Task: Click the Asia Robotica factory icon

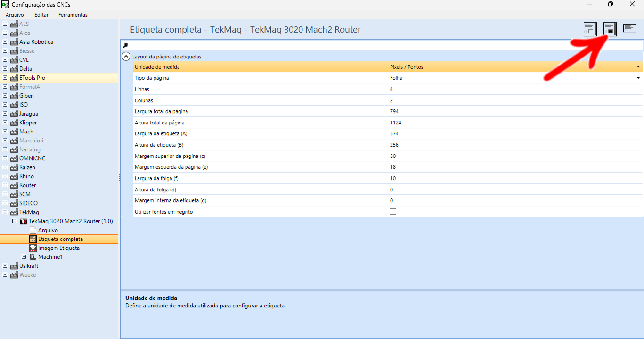Action: 14,42
